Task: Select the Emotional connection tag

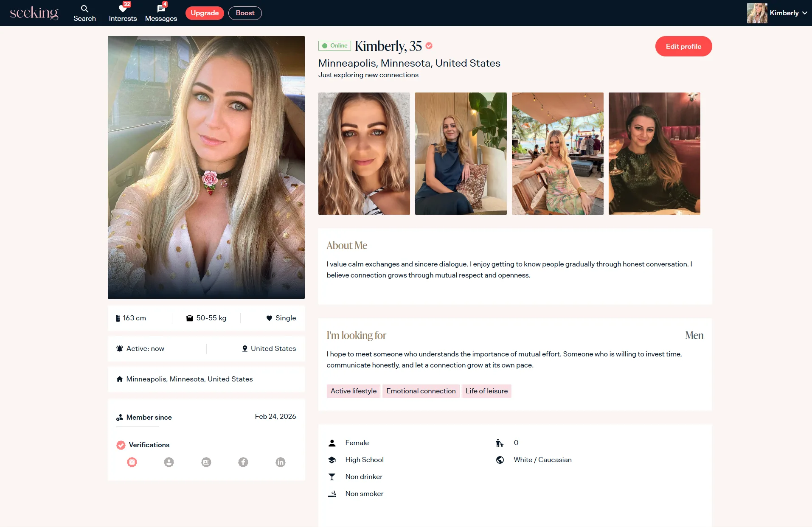Action: 421,391
